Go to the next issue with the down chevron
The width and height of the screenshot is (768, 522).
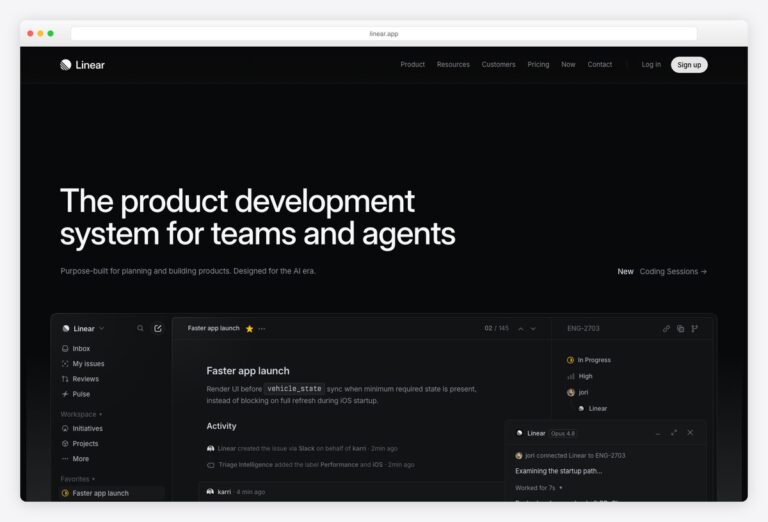click(x=533, y=329)
